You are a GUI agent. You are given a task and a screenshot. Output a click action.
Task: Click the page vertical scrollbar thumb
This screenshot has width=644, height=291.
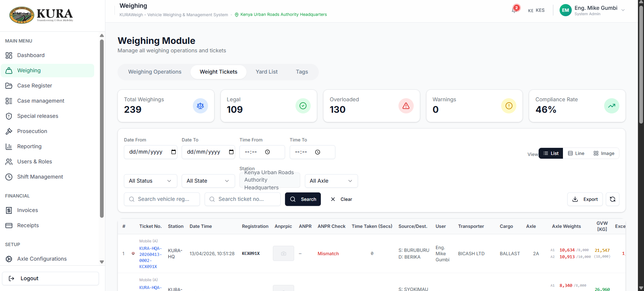point(641,64)
